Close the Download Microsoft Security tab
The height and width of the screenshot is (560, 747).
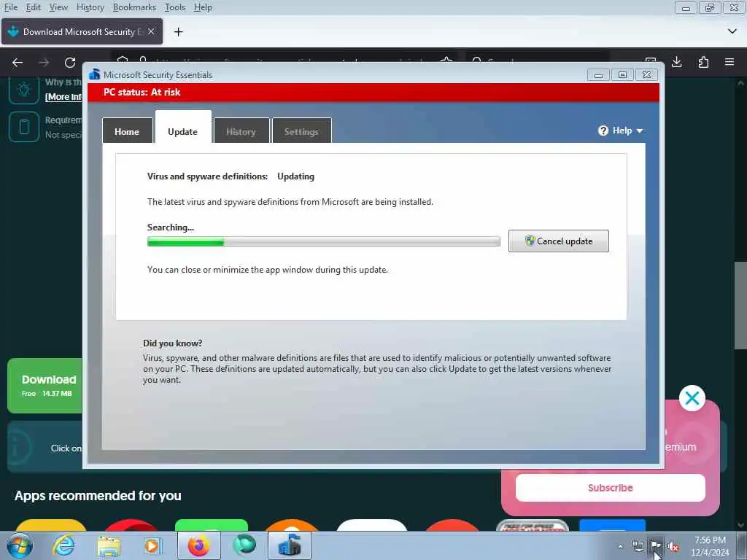pyautogui.click(x=151, y=31)
